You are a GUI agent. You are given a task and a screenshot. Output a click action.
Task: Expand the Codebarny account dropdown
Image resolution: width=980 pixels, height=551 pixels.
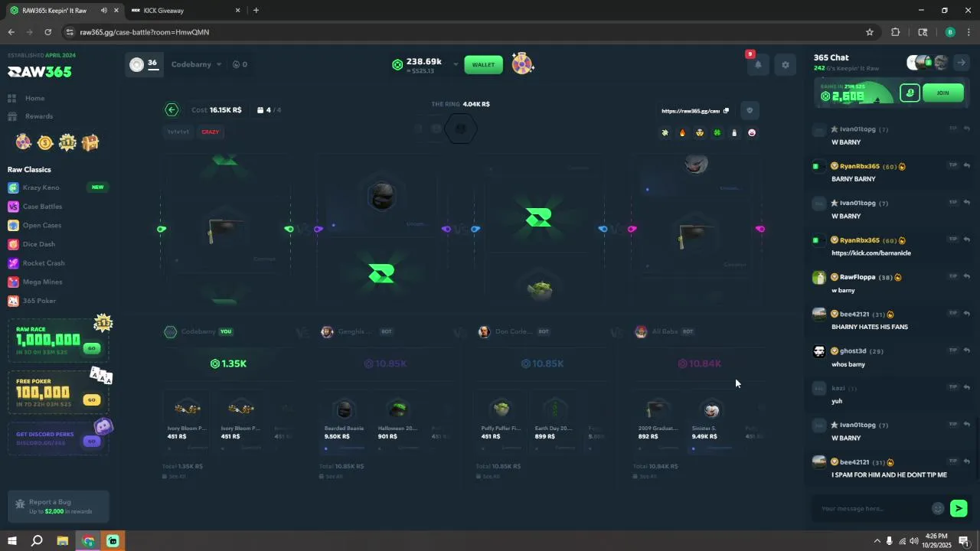(197, 64)
